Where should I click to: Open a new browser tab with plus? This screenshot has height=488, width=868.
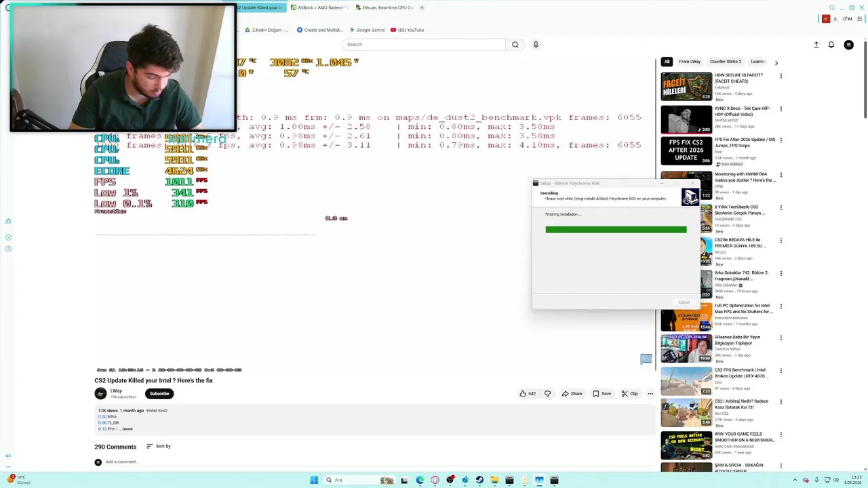[422, 7]
